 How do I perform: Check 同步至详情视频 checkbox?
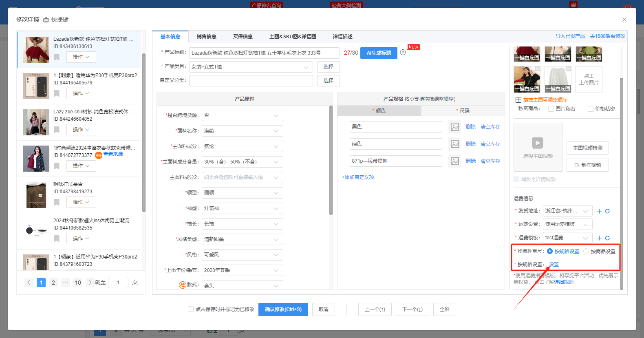coord(516,179)
